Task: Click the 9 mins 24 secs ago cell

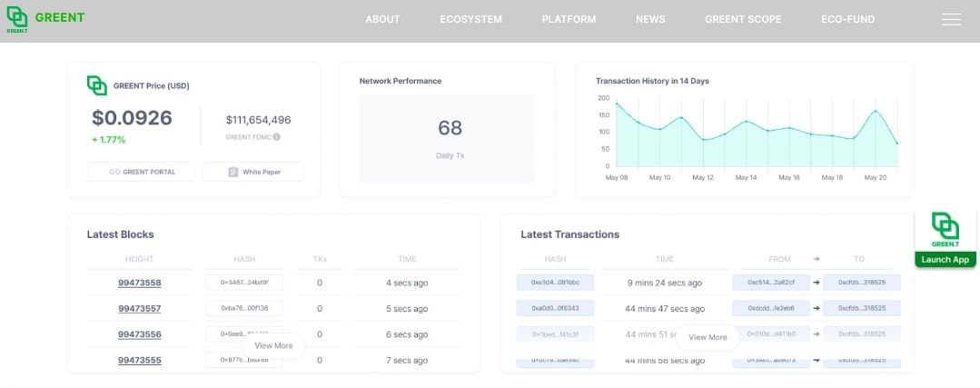Action: point(664,283)
